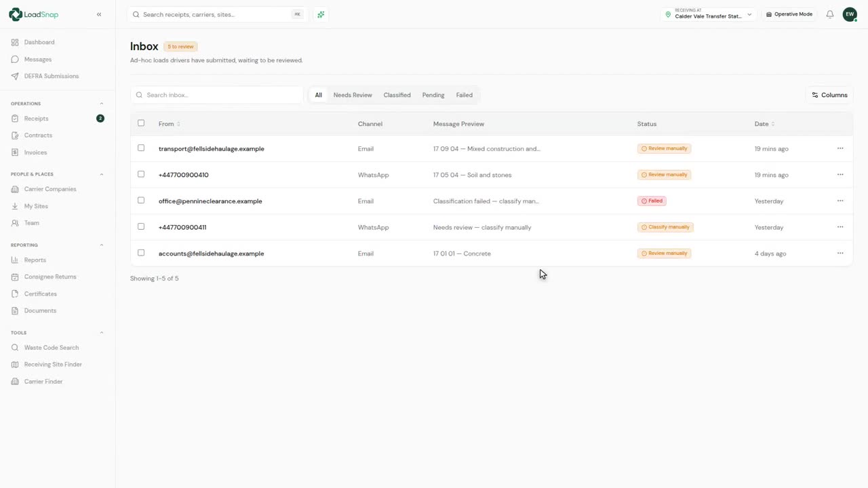The width and height of the screenshot is (868, 488).
Task: Switch to the Failed tab
Action: point(465,95)
